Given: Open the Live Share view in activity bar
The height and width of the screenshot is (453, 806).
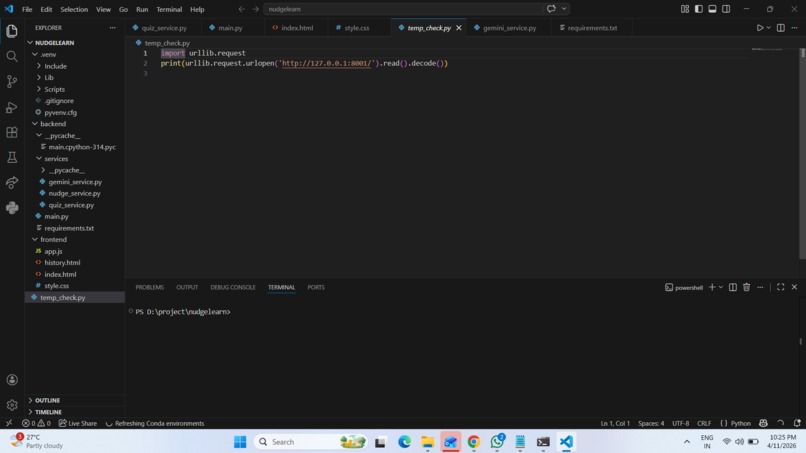Looking at the screenshot, I should (x=12, y=183).
